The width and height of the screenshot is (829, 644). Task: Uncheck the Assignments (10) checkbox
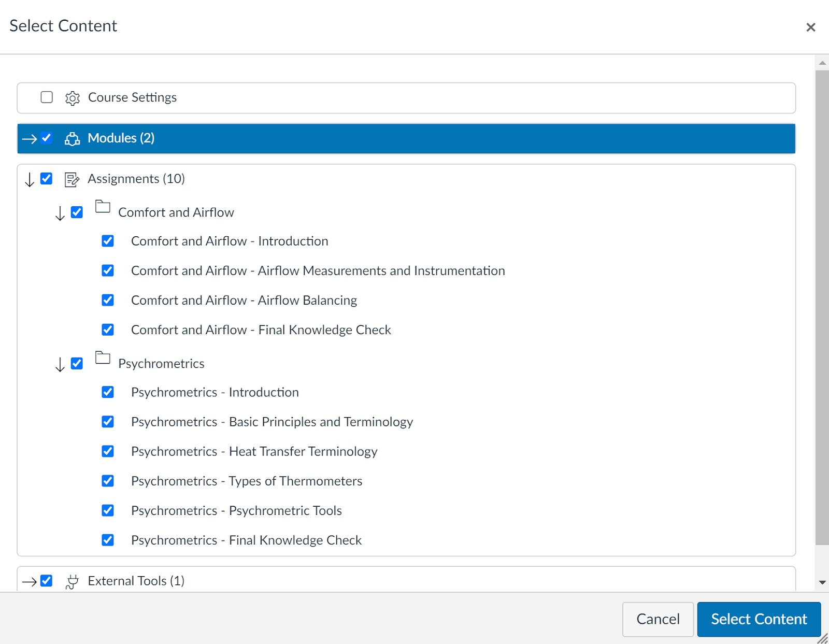[x=47, y=179]
